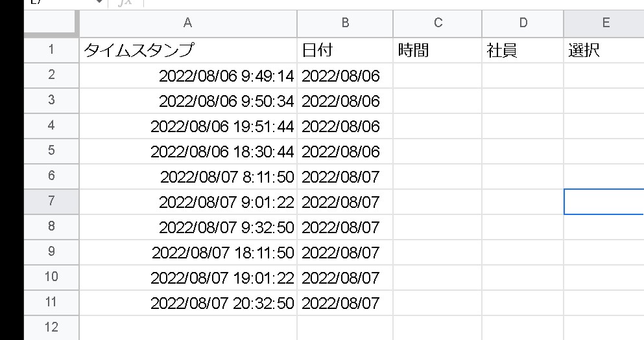This screenshot has width=644, height=340.
Task: Select timestamp cell 2022/08/06 18:30:44
Action: (188, 152)
